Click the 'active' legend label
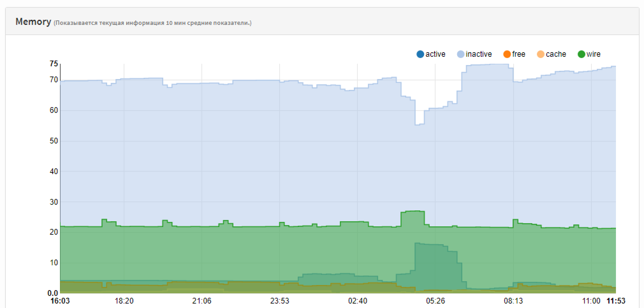This screenshot has height=308, width=644. coord(435,54)
